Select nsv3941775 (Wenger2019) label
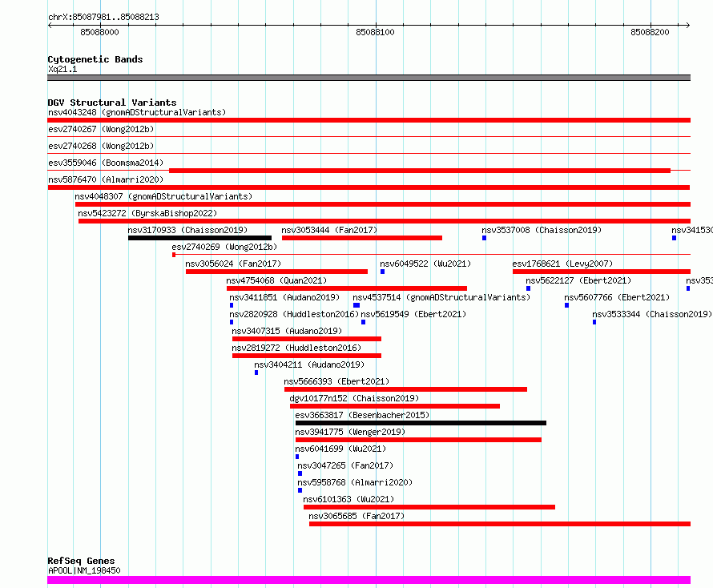Viewport: 713px width, 588px height. coord(349,432)
